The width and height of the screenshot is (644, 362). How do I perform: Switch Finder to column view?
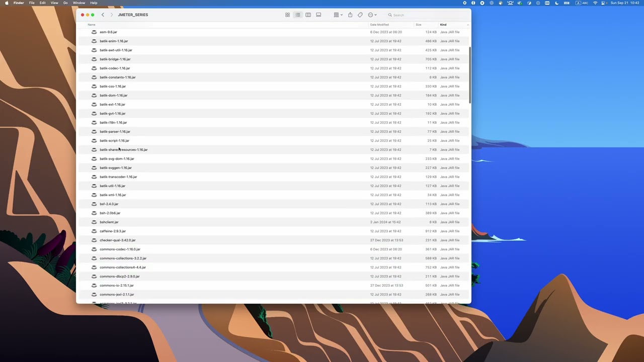[308, 15]
